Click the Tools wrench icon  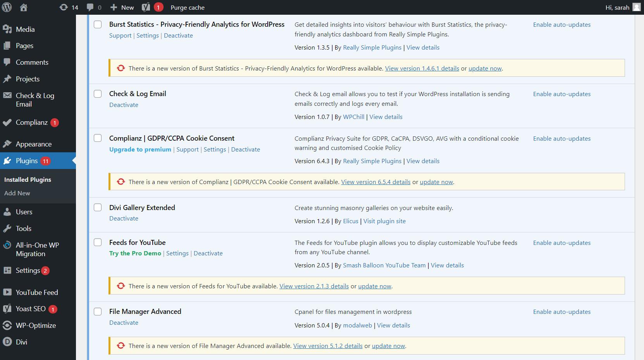point(7,228)
